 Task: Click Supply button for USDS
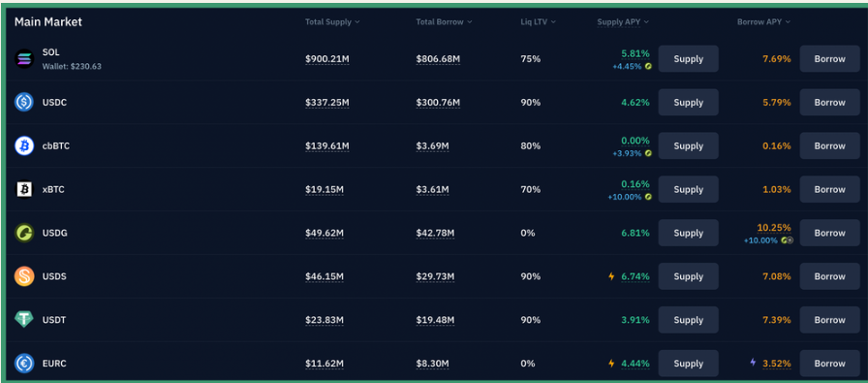coord(688,276)
